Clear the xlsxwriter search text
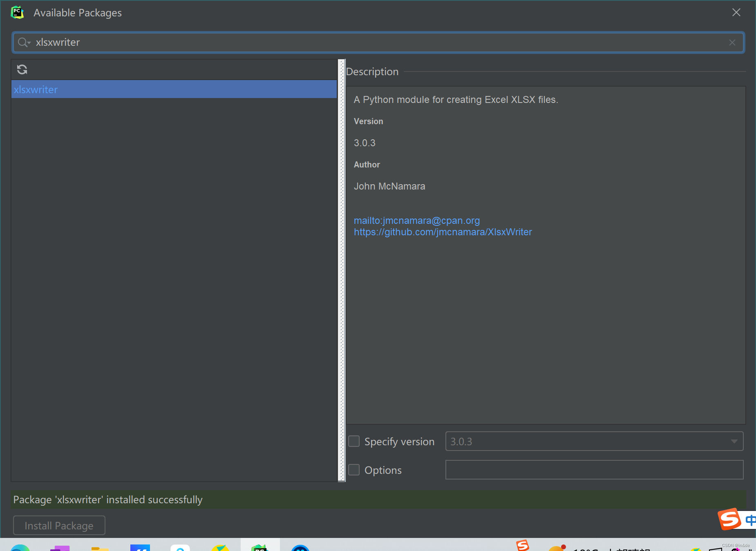 [732, 42]
